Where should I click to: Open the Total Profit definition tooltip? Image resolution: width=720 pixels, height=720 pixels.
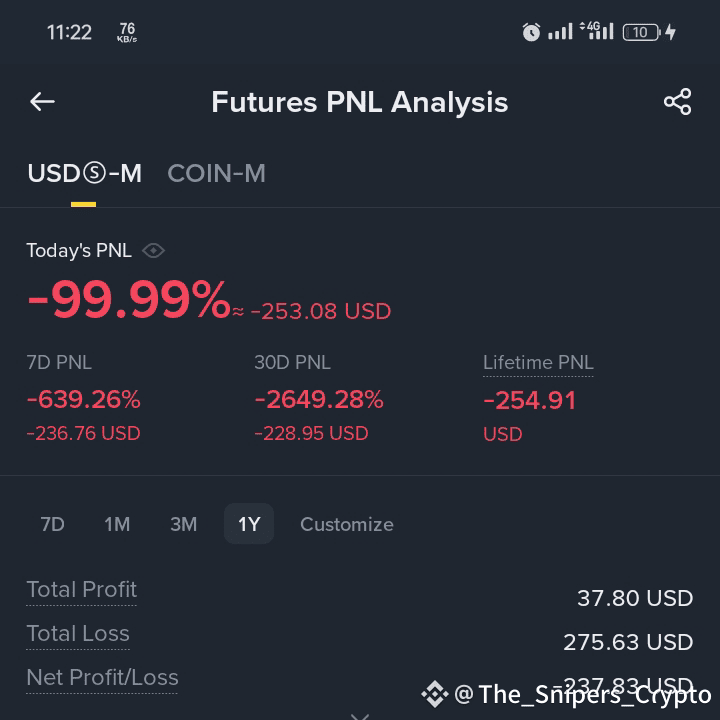[81, 590]
